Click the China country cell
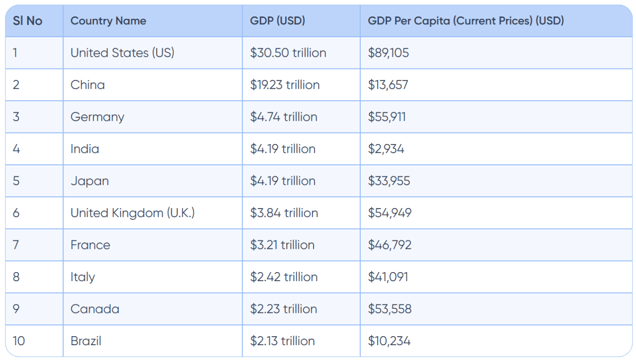 (x=87, y=85)
